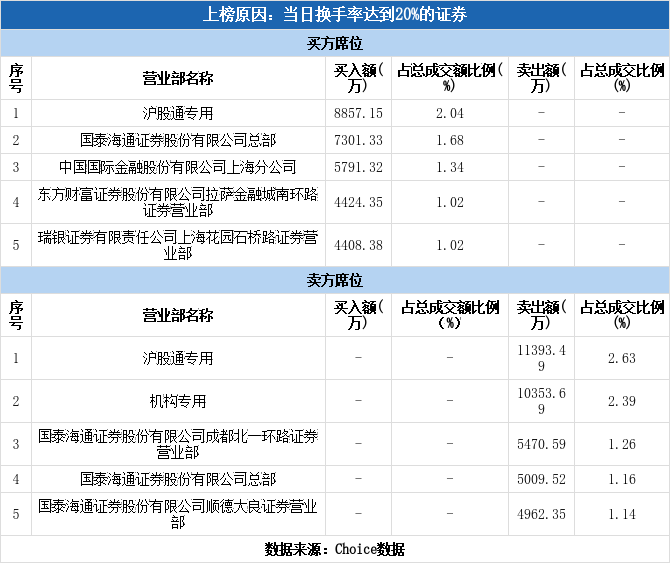Click 营业部名称 header in seller table
The width and height of the screenshot is (670, 563).
[178, 315]
